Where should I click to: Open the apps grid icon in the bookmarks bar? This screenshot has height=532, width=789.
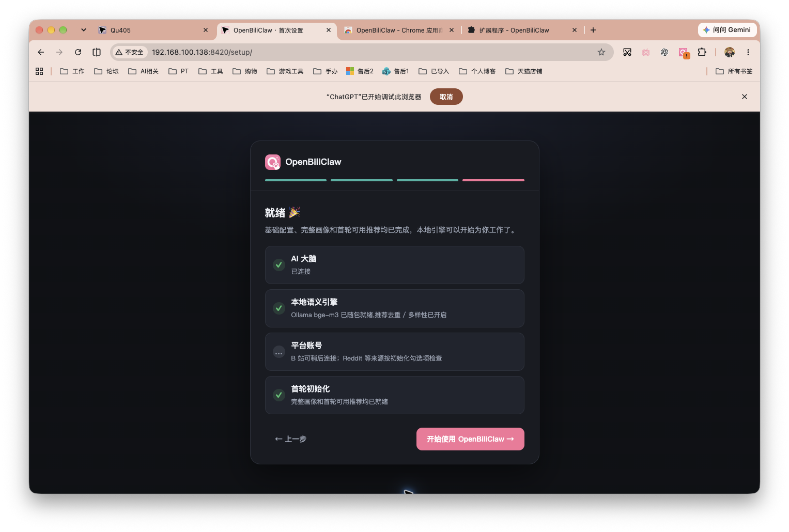(39, 71)
